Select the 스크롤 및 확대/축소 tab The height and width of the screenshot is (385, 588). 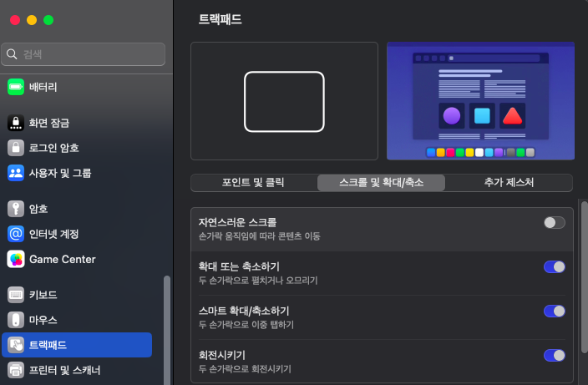381,183
